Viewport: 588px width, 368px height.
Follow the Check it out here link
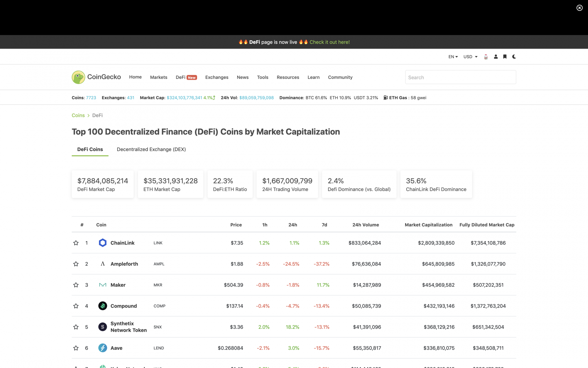[330, 42]
